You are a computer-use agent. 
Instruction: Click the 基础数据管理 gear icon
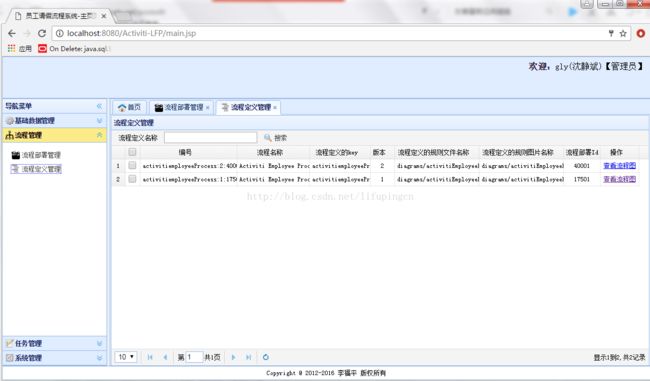[x=10, y=121]
